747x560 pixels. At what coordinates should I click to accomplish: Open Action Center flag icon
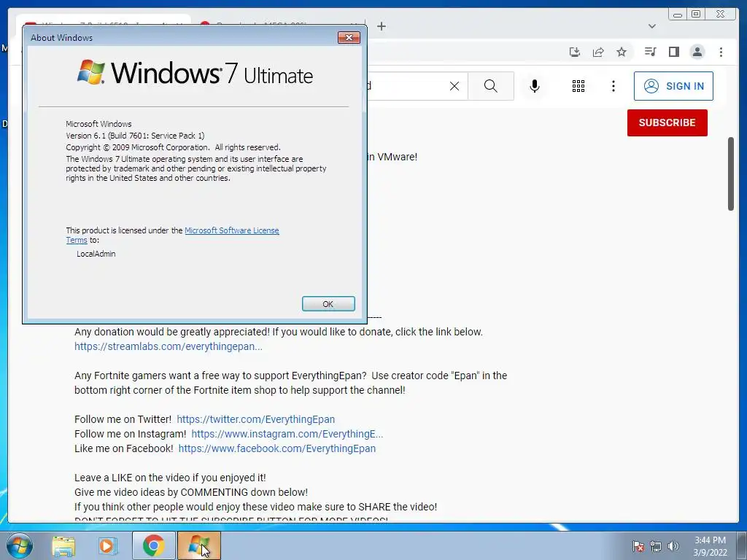pos(638,546)
